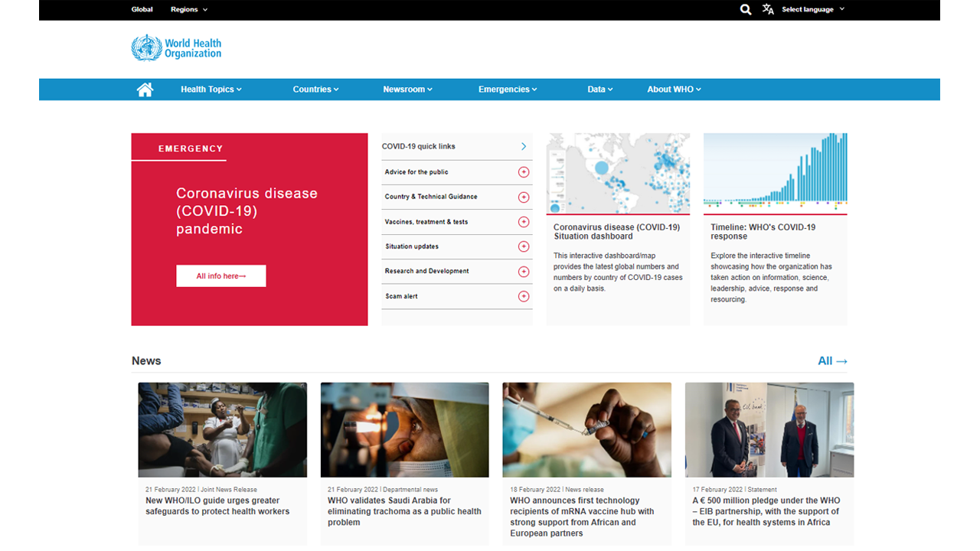Click 18 February 2022 News release date
This screenshot has width=980, height=551.
click(557, 490)
